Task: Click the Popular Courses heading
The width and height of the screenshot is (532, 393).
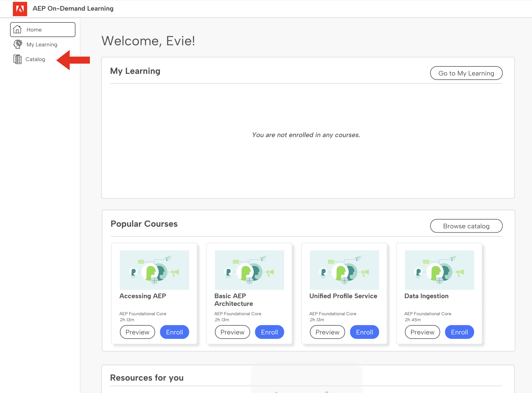Action: [144, 224]
